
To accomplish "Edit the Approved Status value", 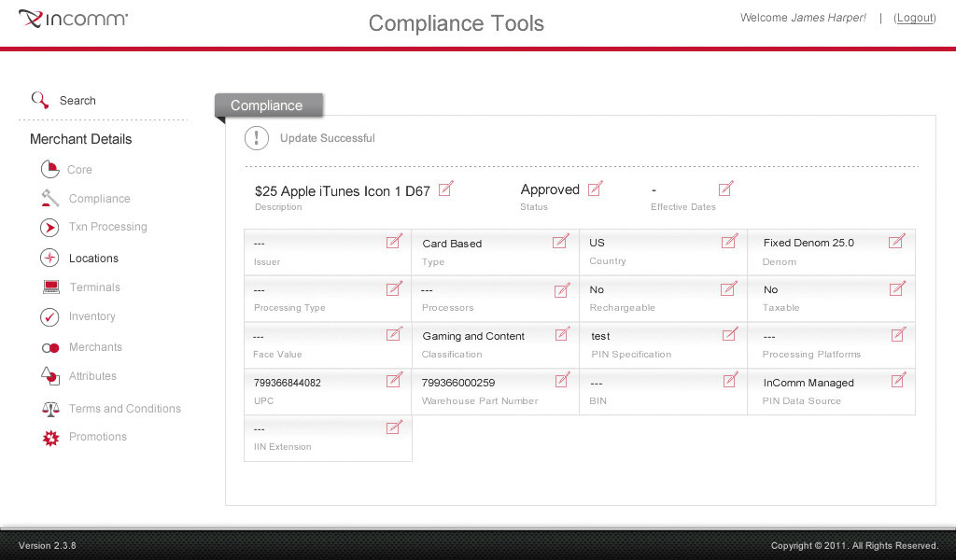I will coord(596,189).
